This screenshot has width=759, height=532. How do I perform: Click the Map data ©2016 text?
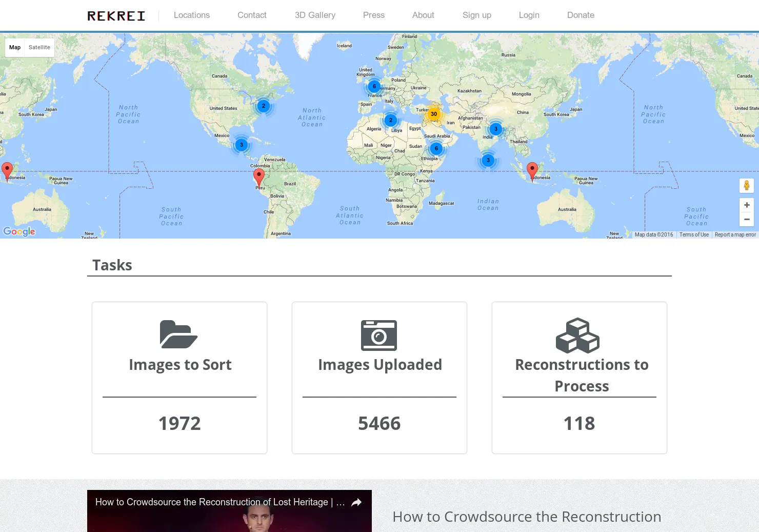pos(654,235)
